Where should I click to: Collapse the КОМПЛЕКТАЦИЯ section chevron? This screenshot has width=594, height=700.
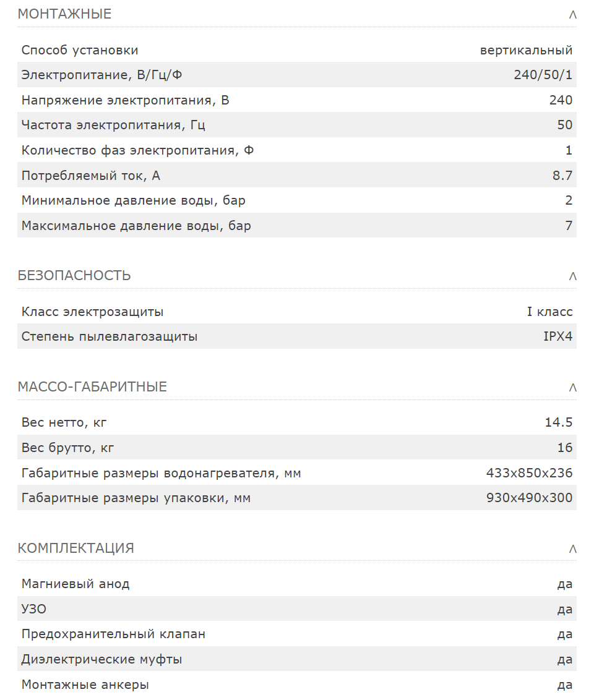click(572, 548)
